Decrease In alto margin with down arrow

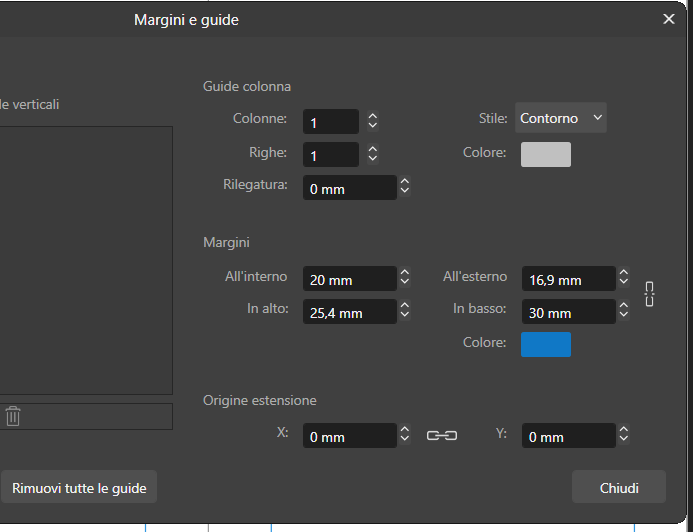point(404,315)
